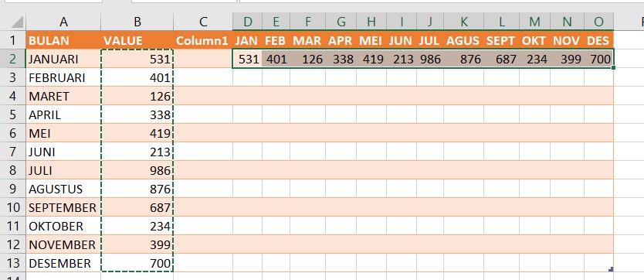Click cell containing JANUARI
This screenshot has height=280, width=644.
63,59
